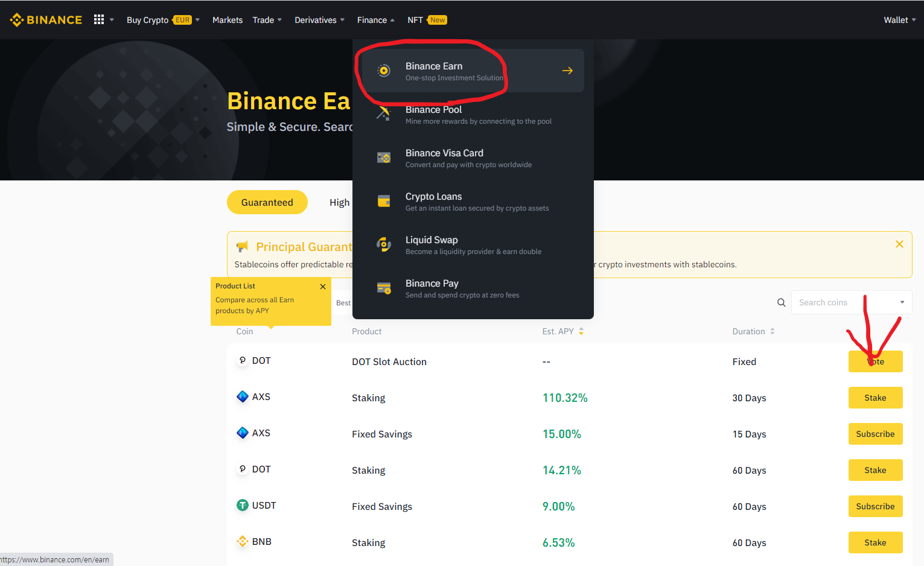Click the AXS coin icon in the Fixed Savings row
Viewport: 924px width, 566px height.
pyautogui.click(x=243, y=433)
